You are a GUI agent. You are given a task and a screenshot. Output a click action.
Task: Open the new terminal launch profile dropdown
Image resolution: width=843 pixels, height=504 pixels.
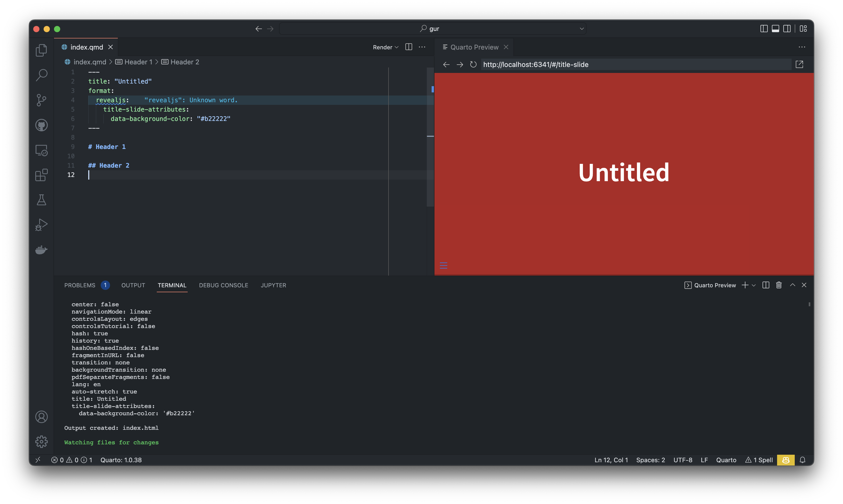point(754,285)
